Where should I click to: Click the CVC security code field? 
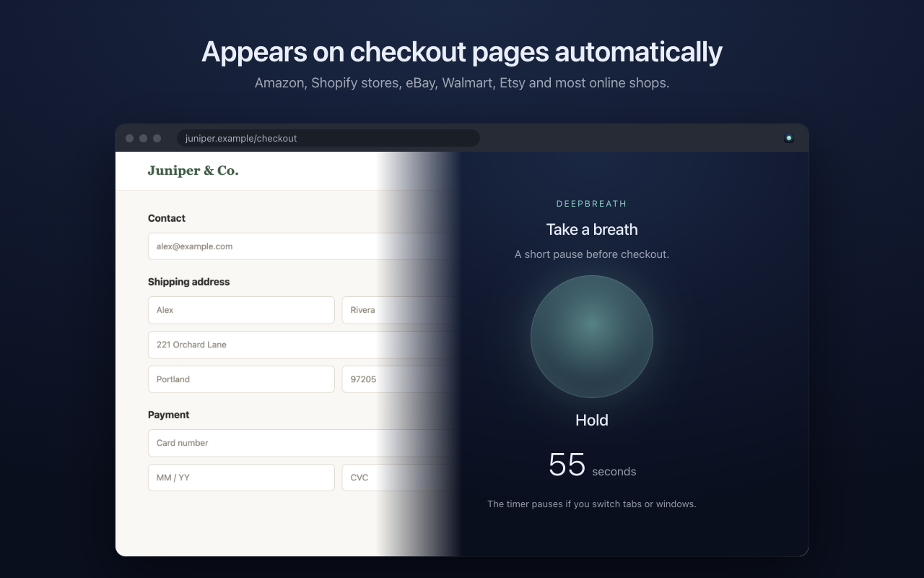click(x=401, y=478)
